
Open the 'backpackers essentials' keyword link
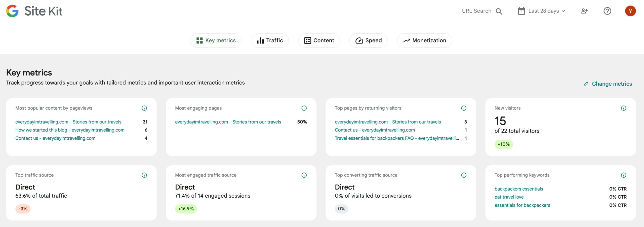click(518, 189)
